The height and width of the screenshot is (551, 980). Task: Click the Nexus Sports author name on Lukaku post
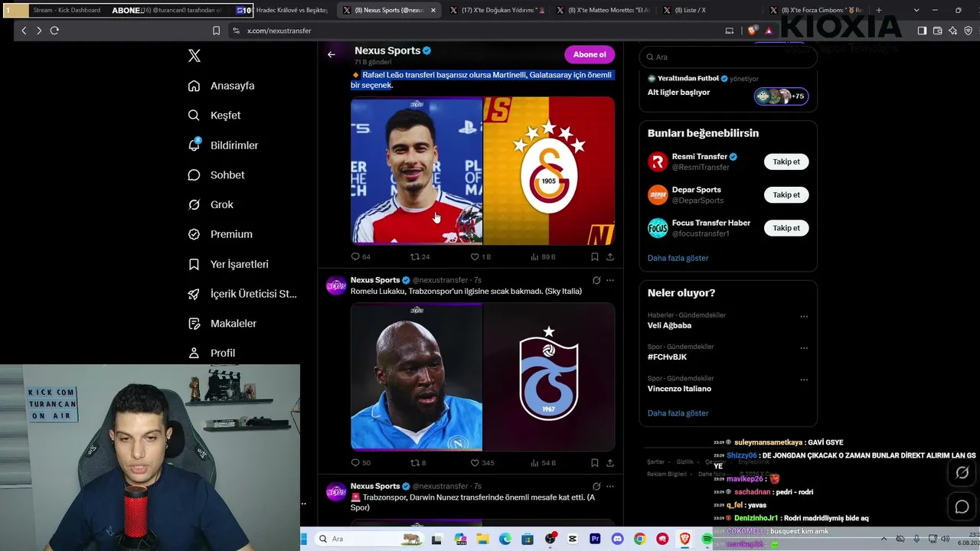[x=375, y=280]
